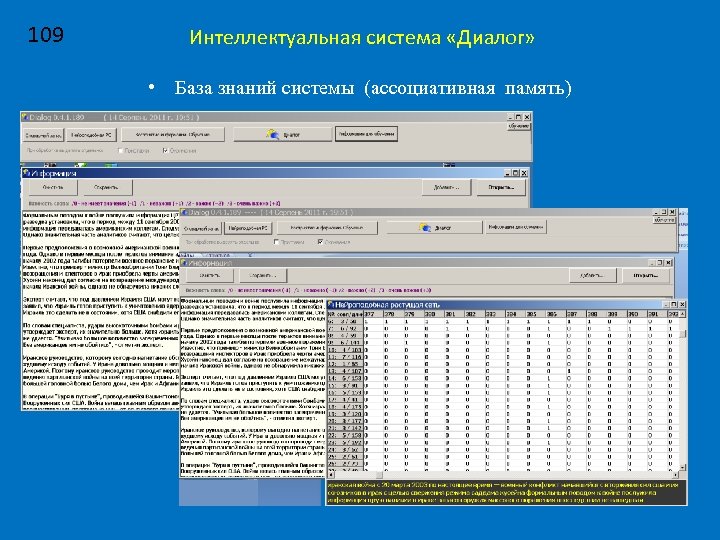Click the small Обучение button in the back Dialog window

tap(519, 126)
